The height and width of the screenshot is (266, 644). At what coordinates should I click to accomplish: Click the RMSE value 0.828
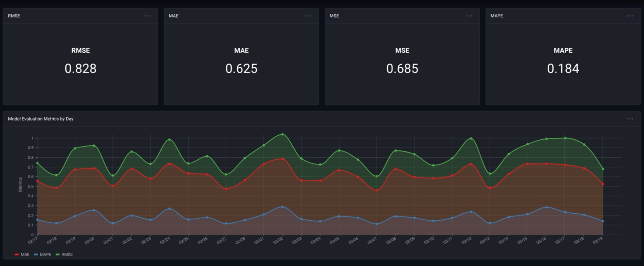tap(80, 69)
